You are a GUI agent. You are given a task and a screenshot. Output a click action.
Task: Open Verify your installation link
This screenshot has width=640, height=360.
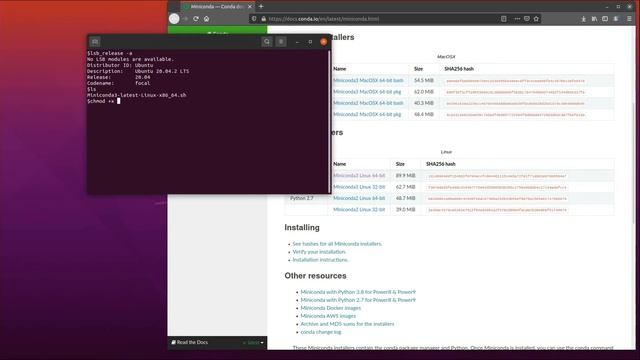tap(319, 252)
